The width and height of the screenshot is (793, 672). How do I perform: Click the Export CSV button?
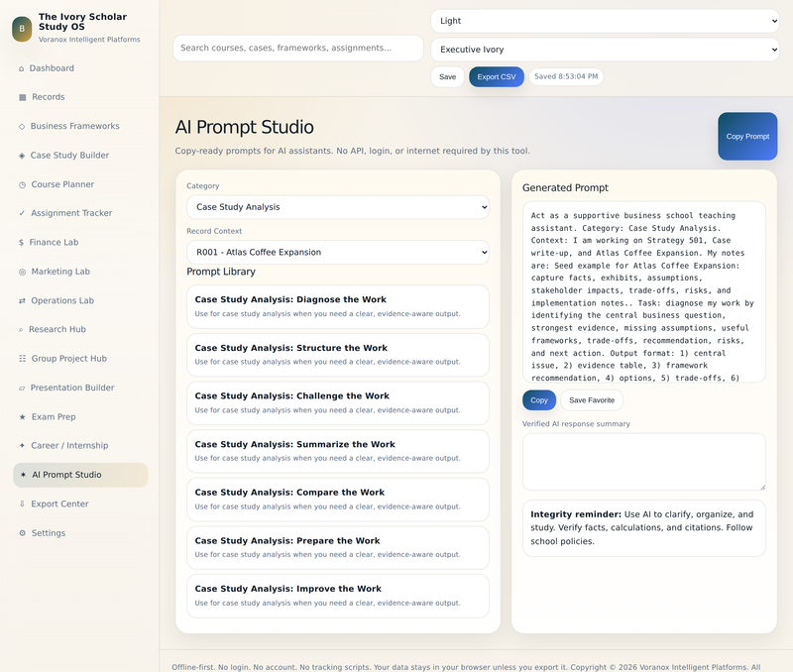pos(497,77)
